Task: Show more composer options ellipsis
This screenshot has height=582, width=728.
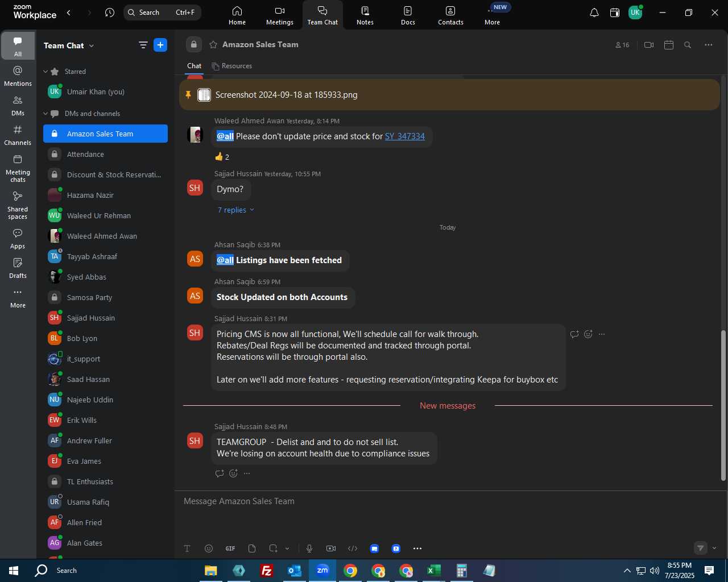Action: click(417, 548)
